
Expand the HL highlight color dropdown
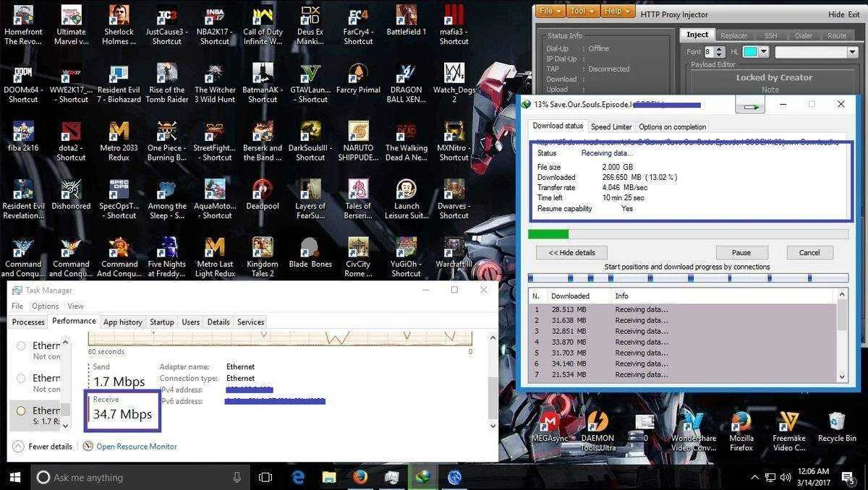pos(762,52)
